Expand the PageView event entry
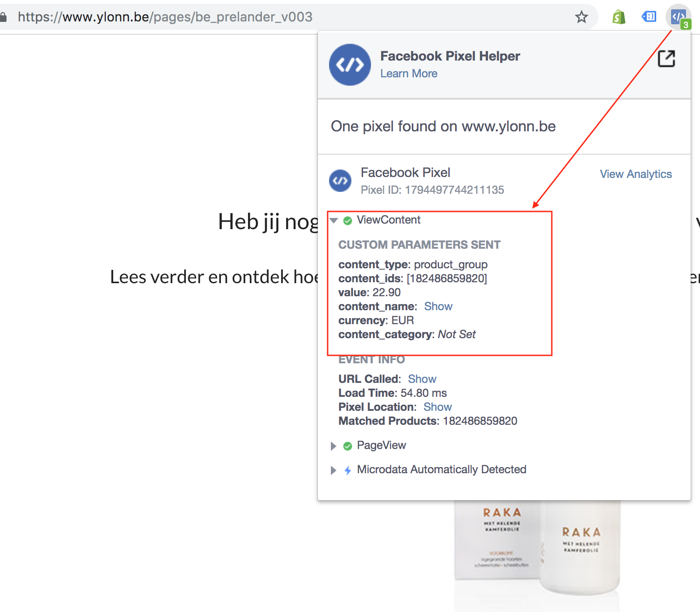Screen dimensions: 700x612 [333, 446]
